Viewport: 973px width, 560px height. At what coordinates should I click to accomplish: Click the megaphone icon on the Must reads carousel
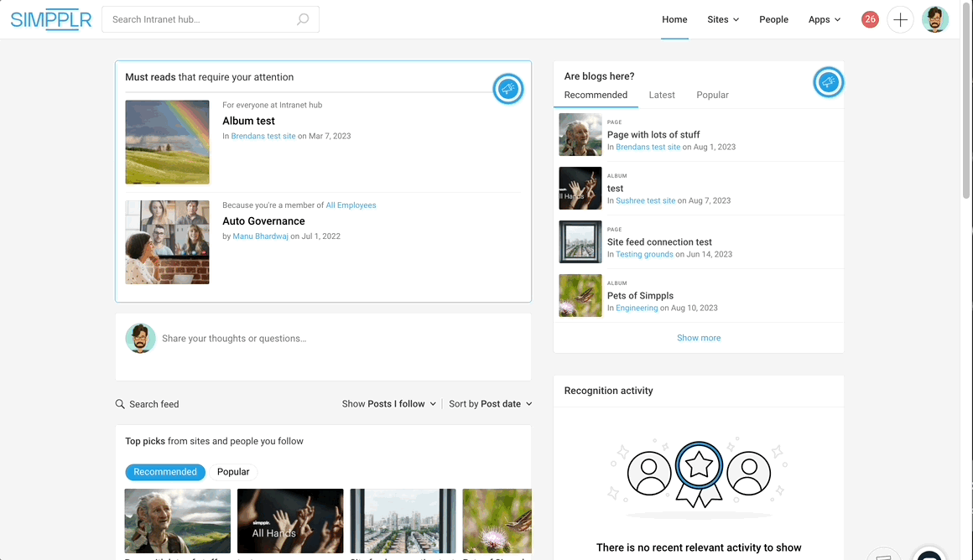click(508, 88)
